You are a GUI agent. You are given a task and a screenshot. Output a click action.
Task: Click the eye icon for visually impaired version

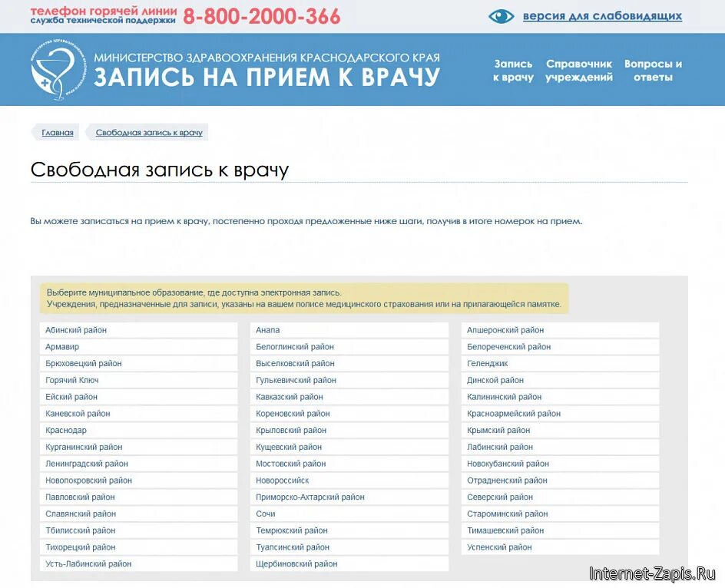501,16
